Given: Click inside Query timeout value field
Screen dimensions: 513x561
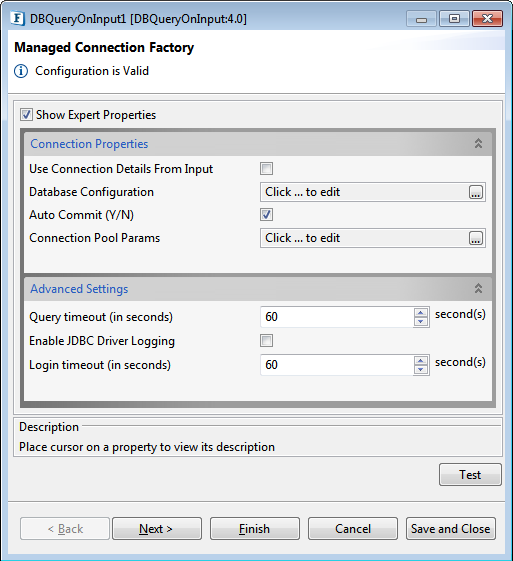Looking at the screenshot, I should tap(337, 317).
